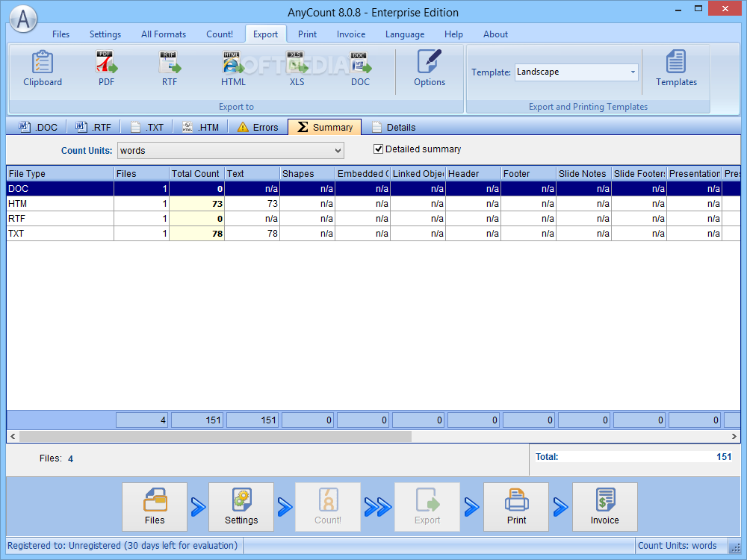Switch to the .DOC results tab
Viewport: 747px width, 560px height.
38,127
